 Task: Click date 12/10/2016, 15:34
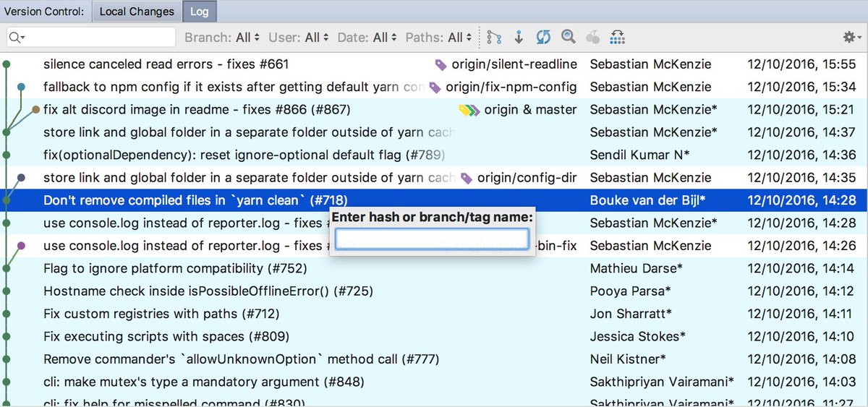[802, 87]
